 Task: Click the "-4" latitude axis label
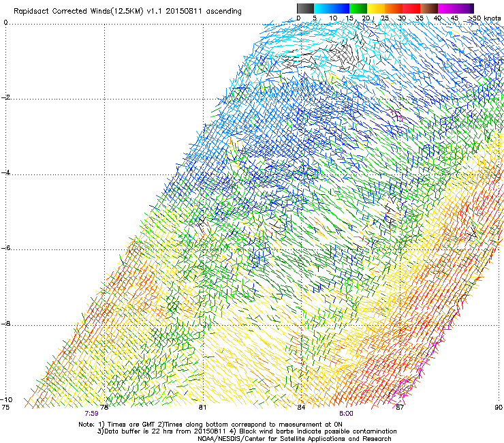pyautogui.click(x=6, y=172)
